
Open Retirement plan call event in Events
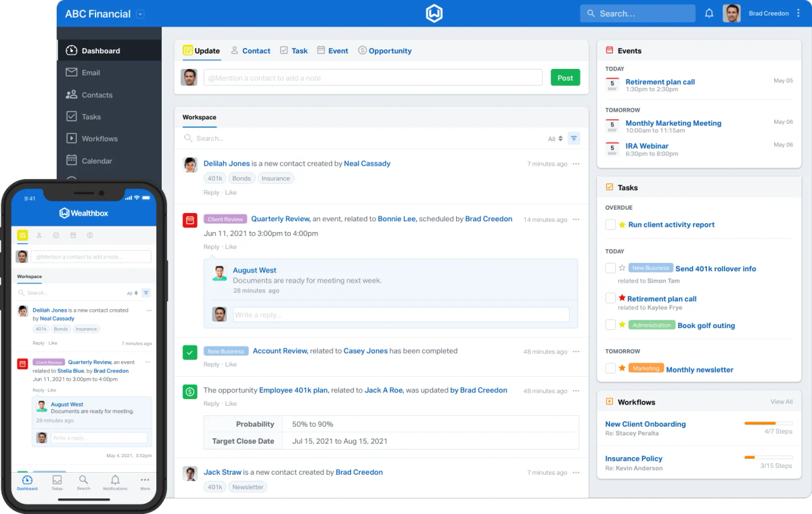(660, 82)
